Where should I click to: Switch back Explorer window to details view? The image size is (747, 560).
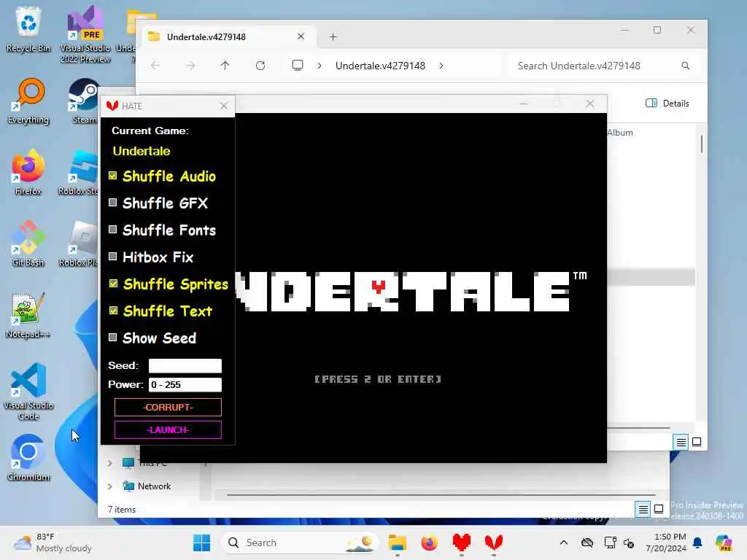(x=643, y=510)
